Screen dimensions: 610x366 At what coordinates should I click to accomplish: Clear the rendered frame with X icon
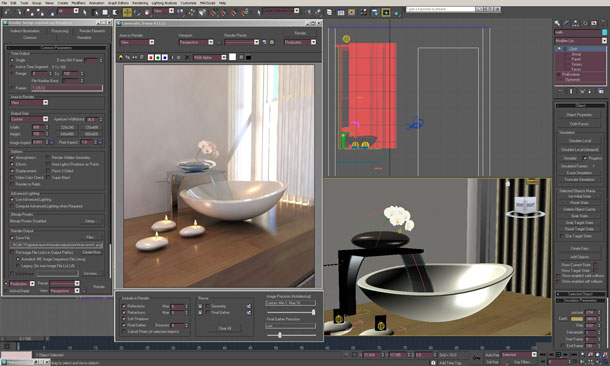point(187,58)
